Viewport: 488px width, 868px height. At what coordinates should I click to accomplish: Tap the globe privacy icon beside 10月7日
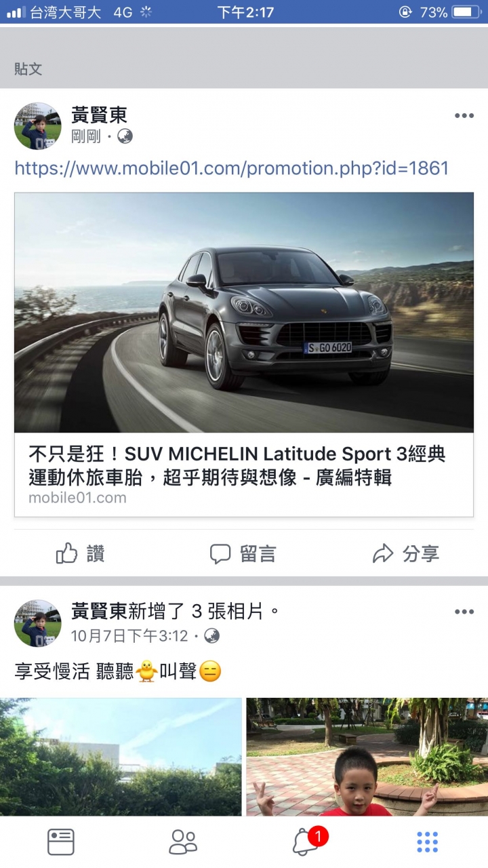pos(211,636)
